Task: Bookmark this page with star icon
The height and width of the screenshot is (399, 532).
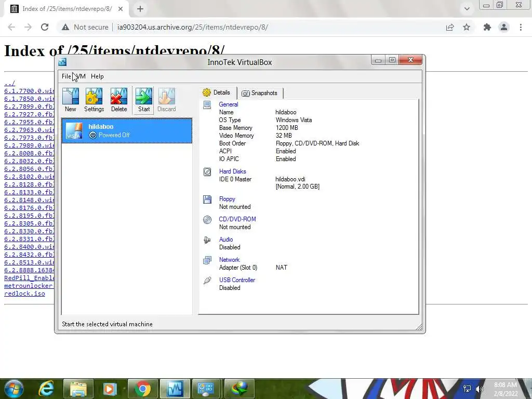Action: pyautogui.click(x=467, y=27)
